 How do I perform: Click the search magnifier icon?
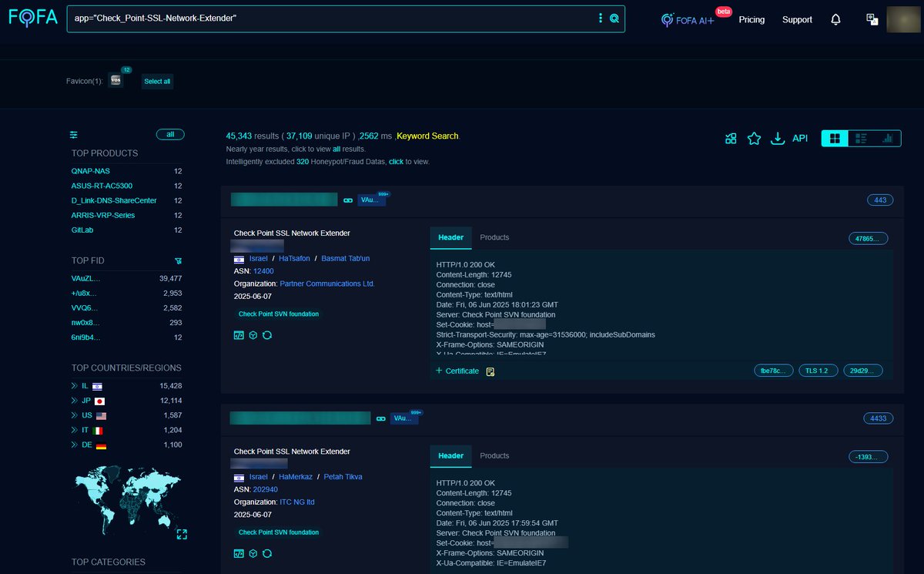(614, 18)
